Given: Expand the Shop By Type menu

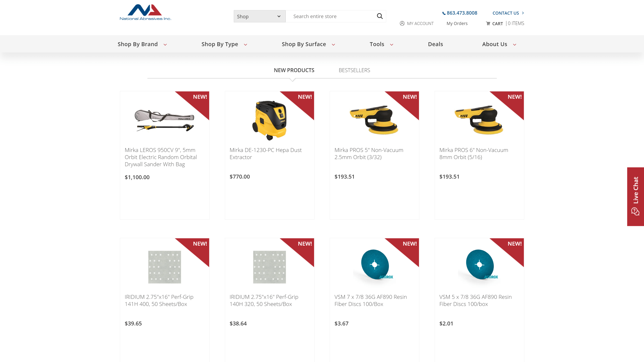Looking at the screenshot, I should click(x=224, y=44).
